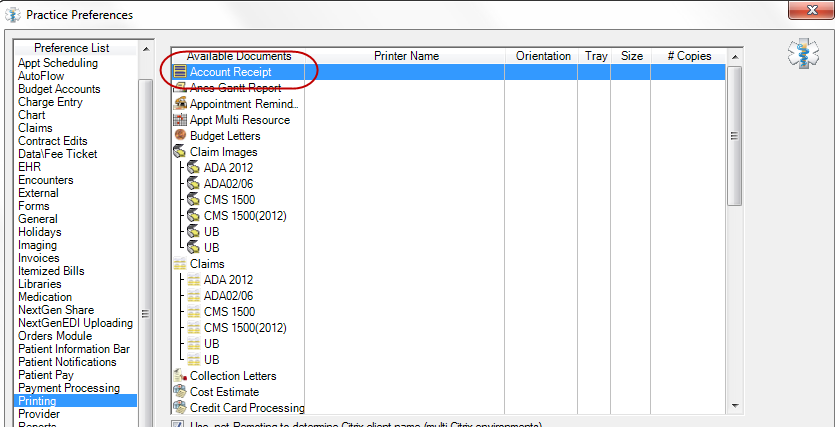Select the Cost Estimate icon
The width and height of the screenshot is (835, 427).
(180, 392)
